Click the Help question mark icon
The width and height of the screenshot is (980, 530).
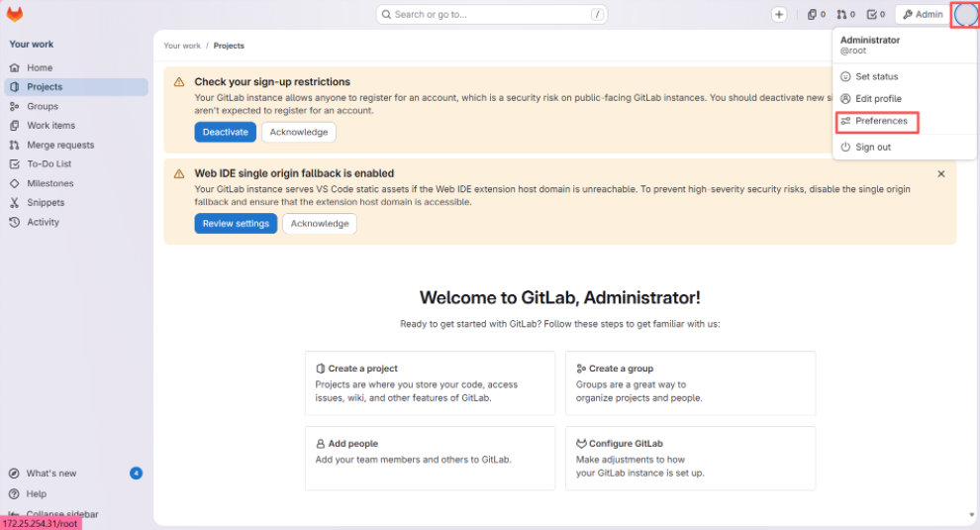click(14, 493)
